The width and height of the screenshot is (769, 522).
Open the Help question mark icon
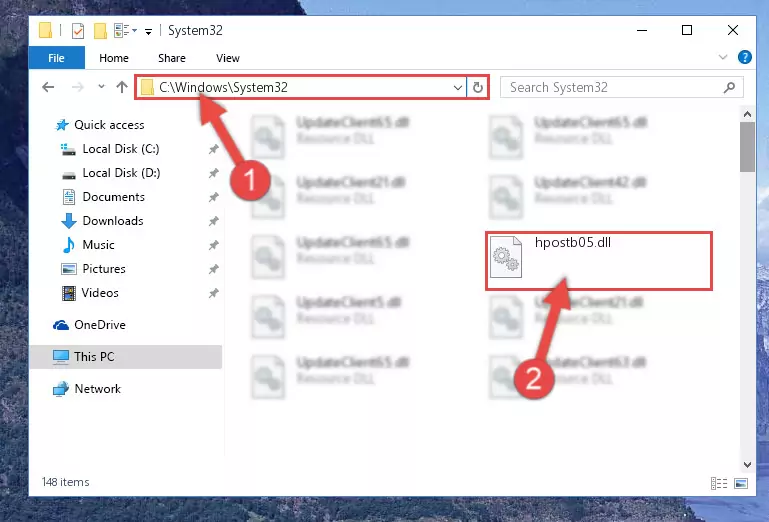click(x=744, y=57)
